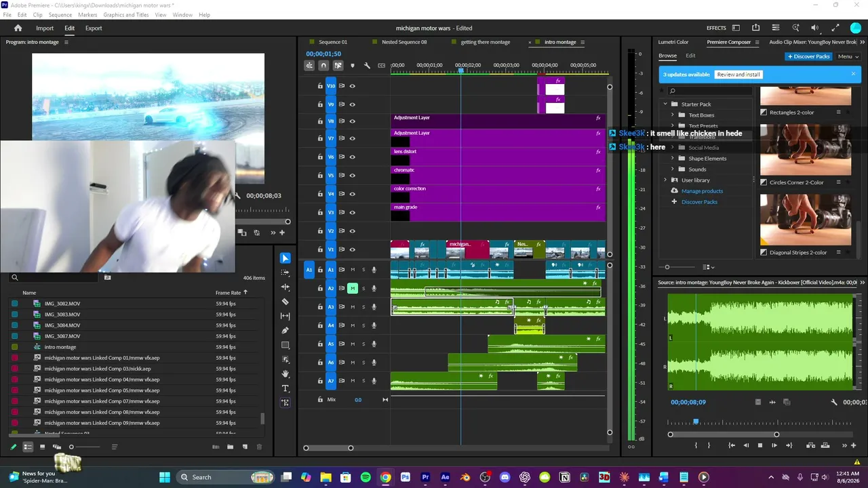This screenshot has width=868, height=488.
Task: Click the Discover Packs blue button
Action: coord(808,56)
